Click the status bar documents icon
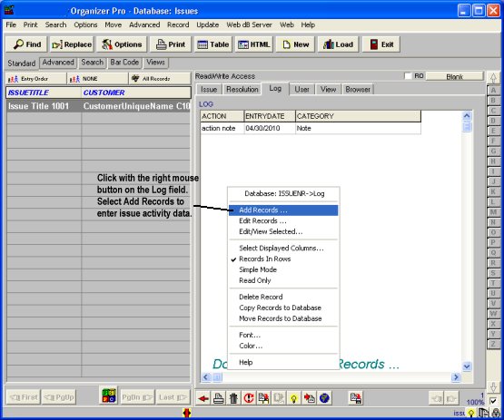 point(483,413)
